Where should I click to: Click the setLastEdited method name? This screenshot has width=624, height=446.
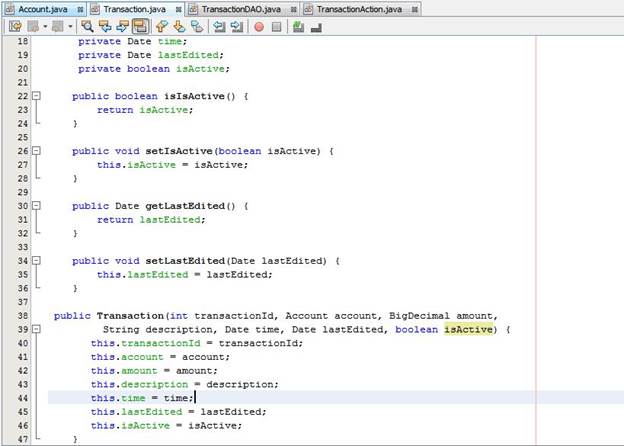point(185,261)
